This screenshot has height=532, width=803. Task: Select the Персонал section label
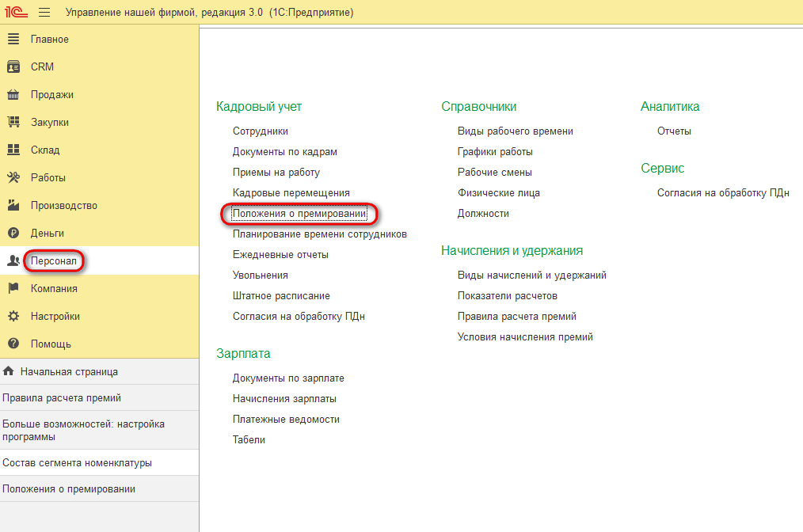click(x=53, y=260)
